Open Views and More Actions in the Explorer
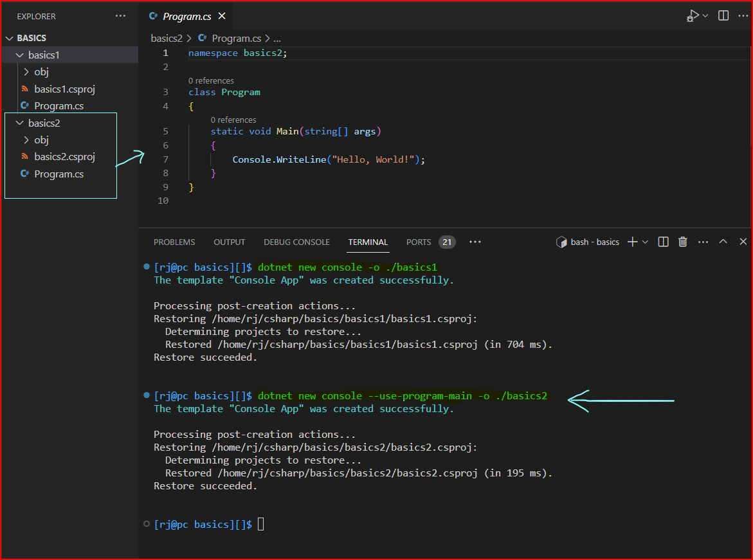Image resolution: width=753 pixels, height=560 pixels. 119,16
